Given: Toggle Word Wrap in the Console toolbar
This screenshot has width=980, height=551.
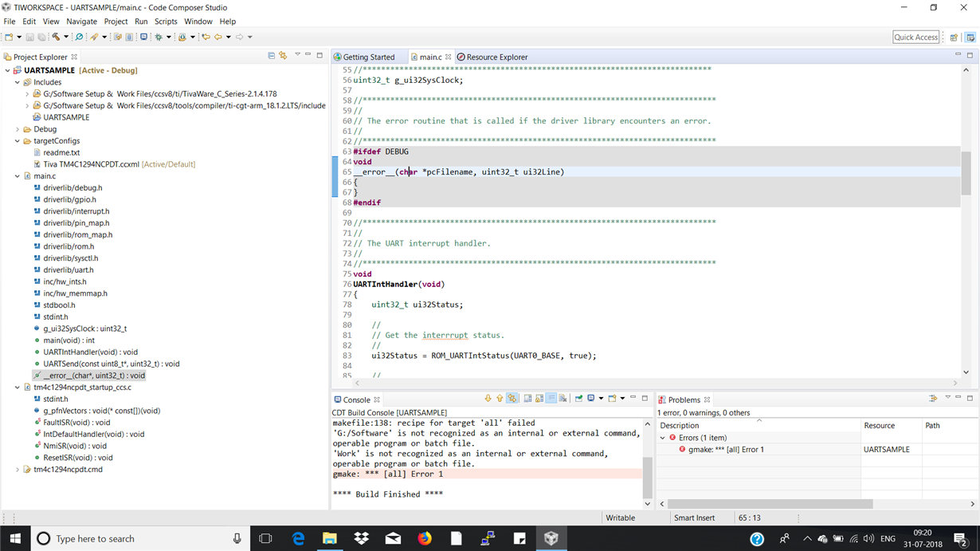Looking at the screenshot, I should point(551,399).
